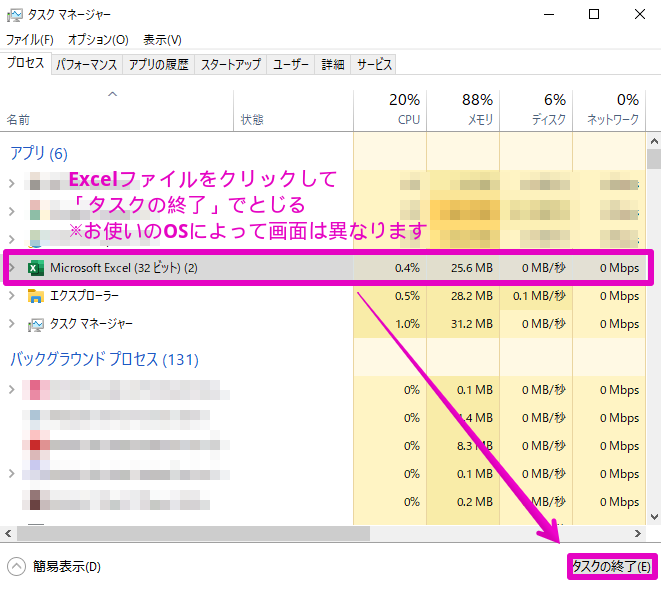Click the horizontal scrollbar thumb
Viewport: 663px width, 590px height.
[x=193, y=533]
